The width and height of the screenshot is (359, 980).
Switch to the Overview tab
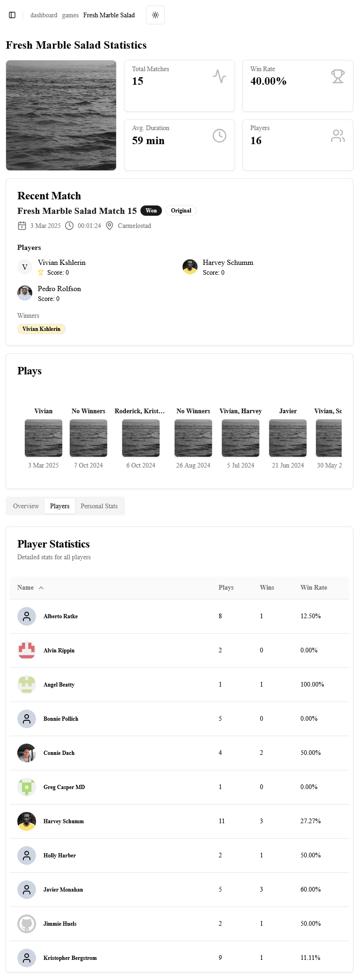pos(26,506)
